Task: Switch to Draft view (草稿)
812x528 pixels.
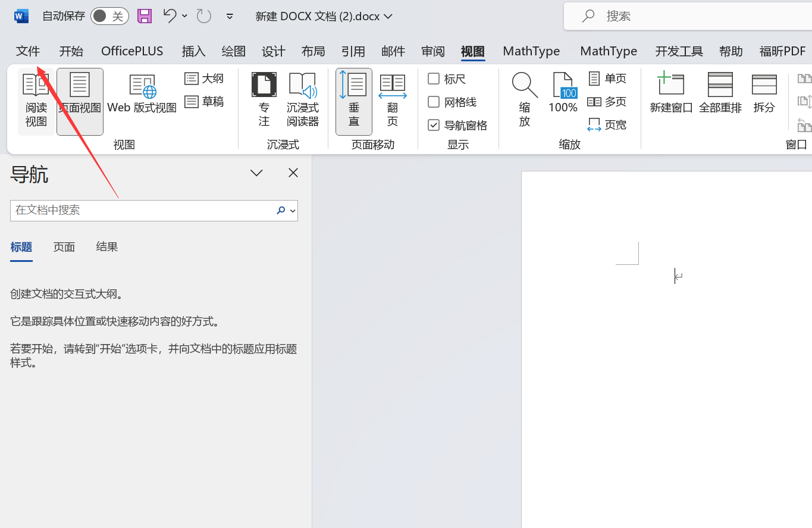Action: coord(204,102)
